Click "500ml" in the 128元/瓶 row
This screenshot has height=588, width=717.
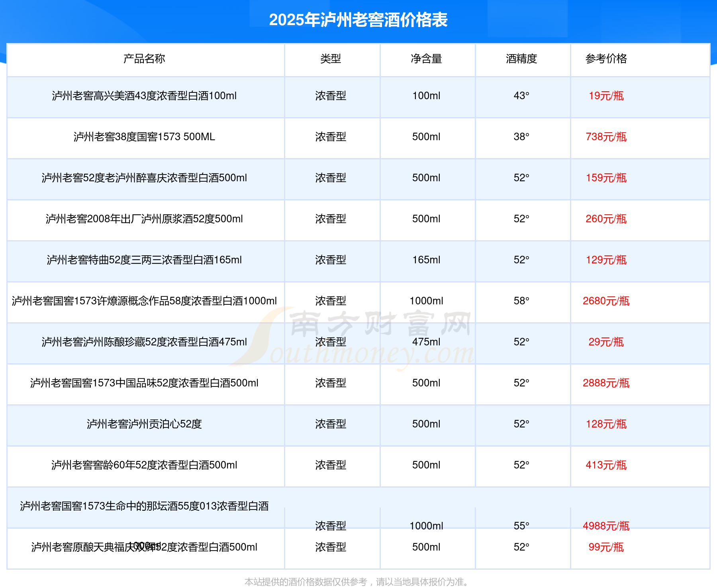coord(426,424)
